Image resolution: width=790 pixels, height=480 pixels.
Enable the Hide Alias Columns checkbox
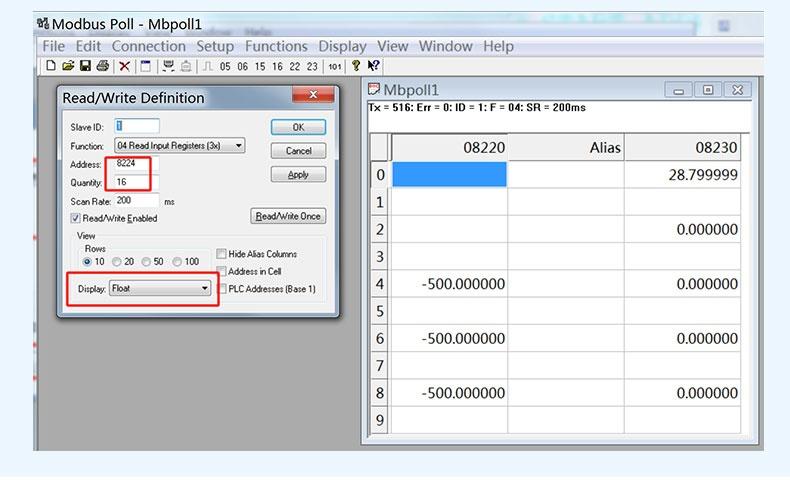[x=221, y=253]
